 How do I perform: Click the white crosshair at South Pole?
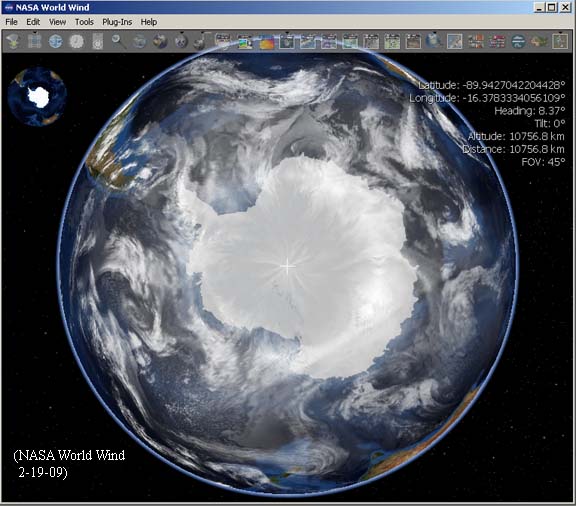pyautogui.click(x=287, y=266)
